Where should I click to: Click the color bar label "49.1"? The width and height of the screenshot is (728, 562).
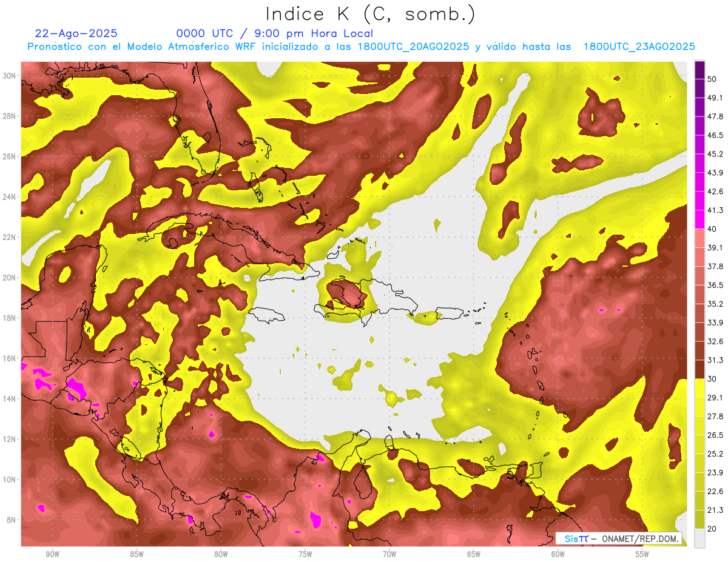click(715, 98)
